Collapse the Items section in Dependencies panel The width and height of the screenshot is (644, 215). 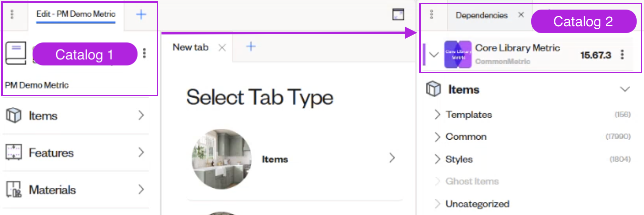point(625,89)
